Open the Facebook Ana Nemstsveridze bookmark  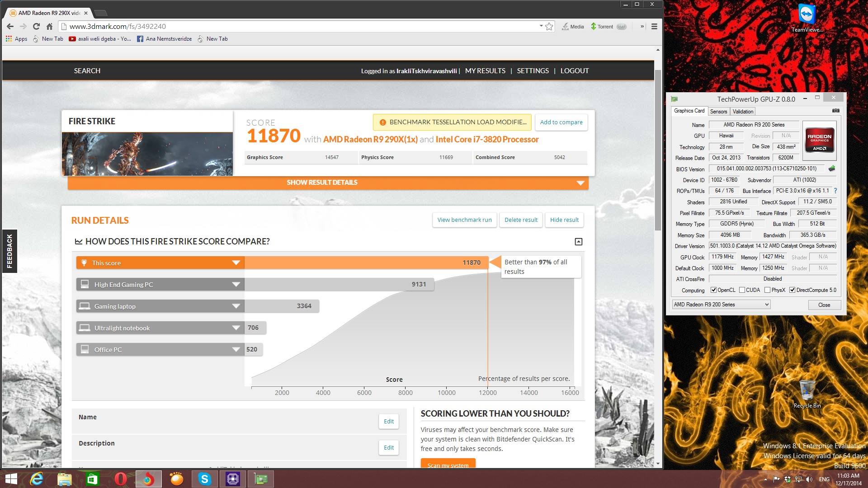(165, 39)
